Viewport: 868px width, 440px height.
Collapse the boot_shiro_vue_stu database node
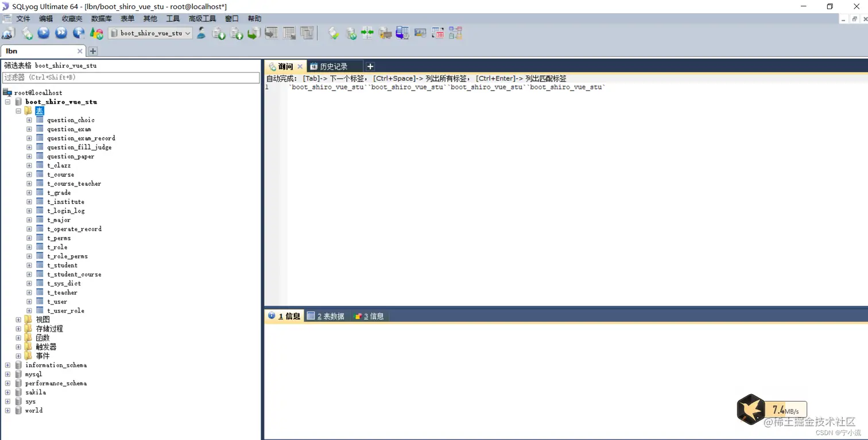click(7, 102)
